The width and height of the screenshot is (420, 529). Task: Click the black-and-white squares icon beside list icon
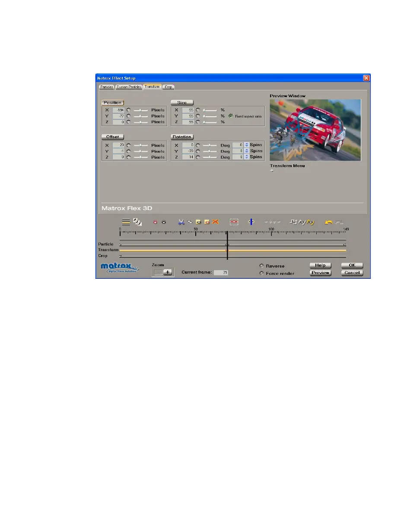click(137, 221)
